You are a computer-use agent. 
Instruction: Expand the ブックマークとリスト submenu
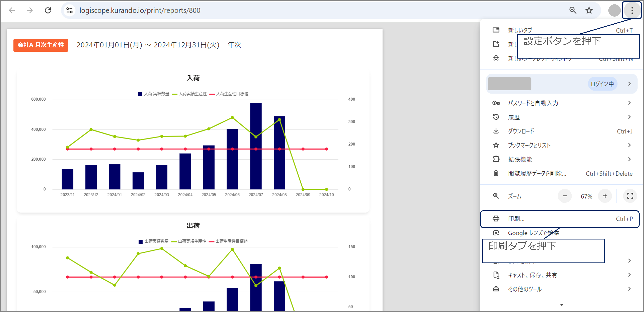(x=561, y=145)
